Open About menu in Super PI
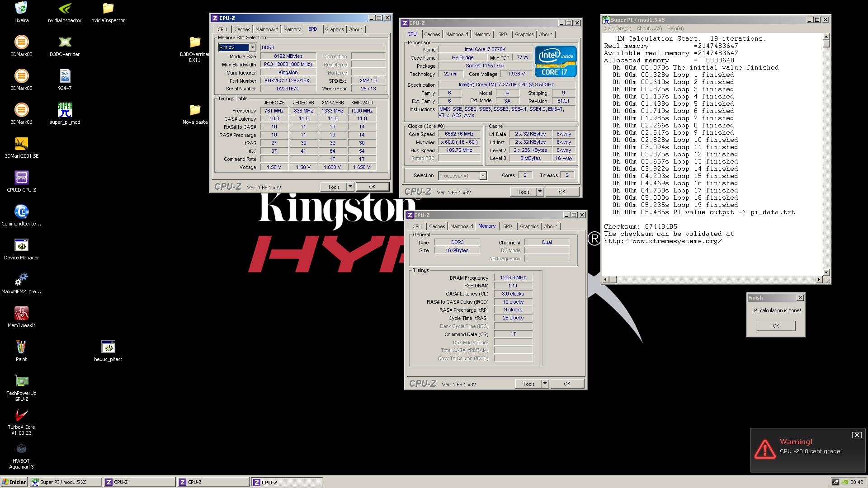 pos(649,28)
